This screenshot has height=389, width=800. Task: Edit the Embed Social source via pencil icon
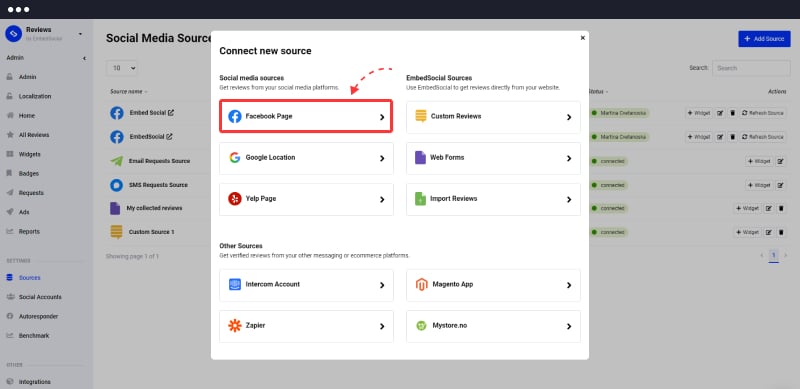pyautogui.click(x=720, y=113)
